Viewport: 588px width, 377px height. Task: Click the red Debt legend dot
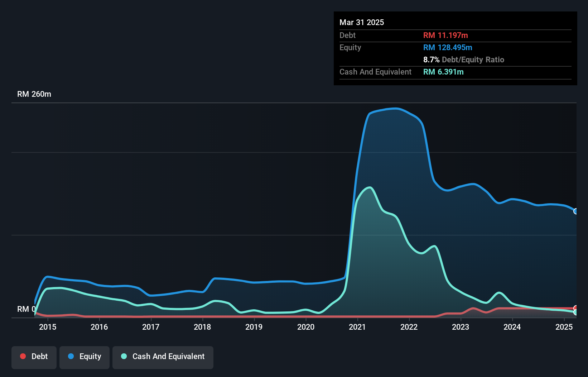tap(23, 356)
